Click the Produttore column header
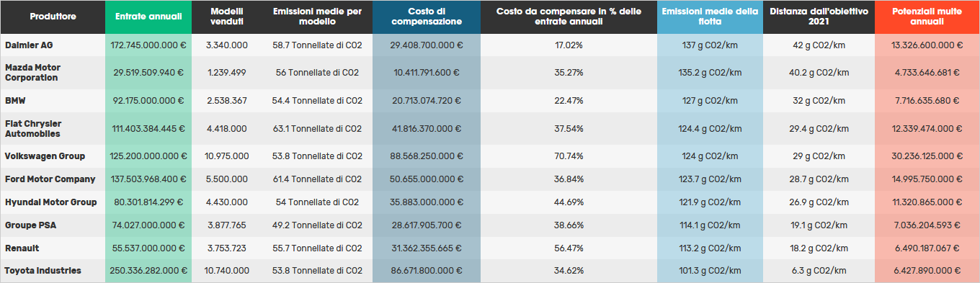This screenshot has width=980, height=283. coord(53,17)
